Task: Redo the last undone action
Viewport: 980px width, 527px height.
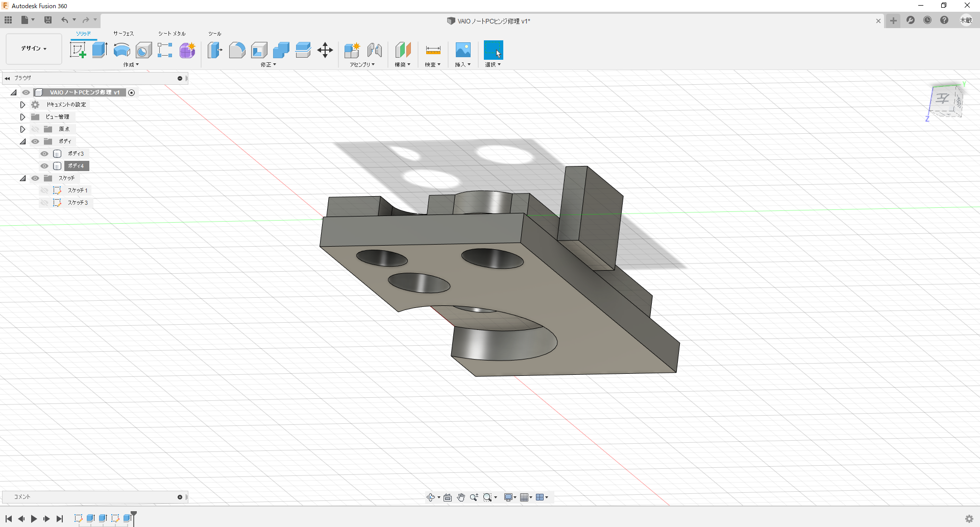Action: pyautogui.click(x=86, y=20)
